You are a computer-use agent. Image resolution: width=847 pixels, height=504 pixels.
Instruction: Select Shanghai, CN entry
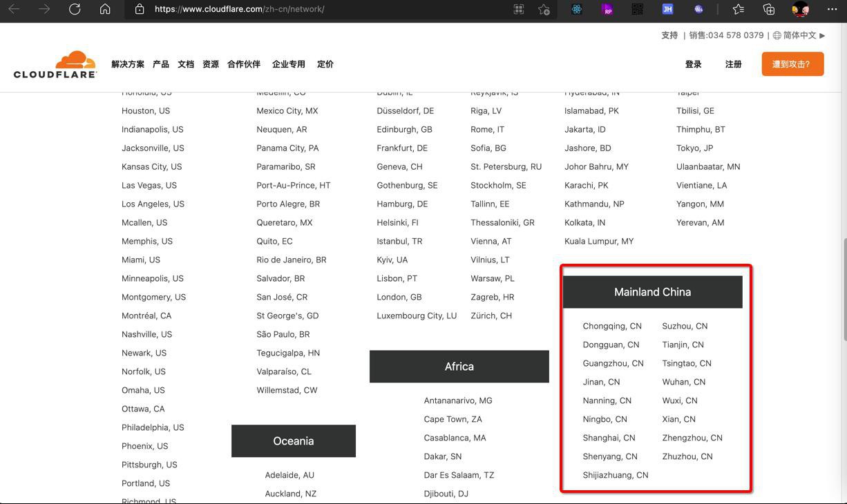609,438
